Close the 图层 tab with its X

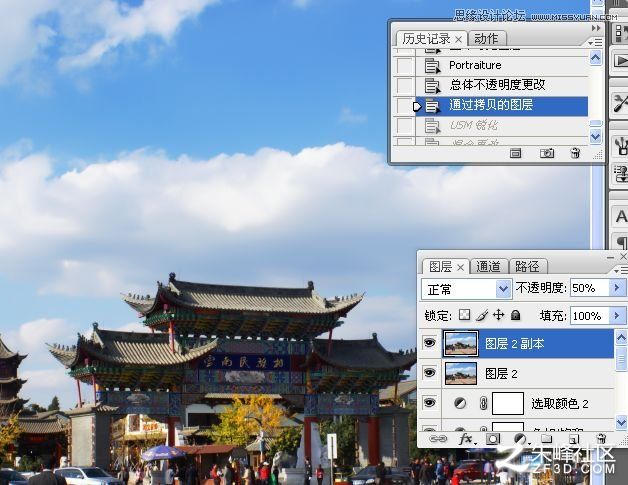[x=461, y=267]
